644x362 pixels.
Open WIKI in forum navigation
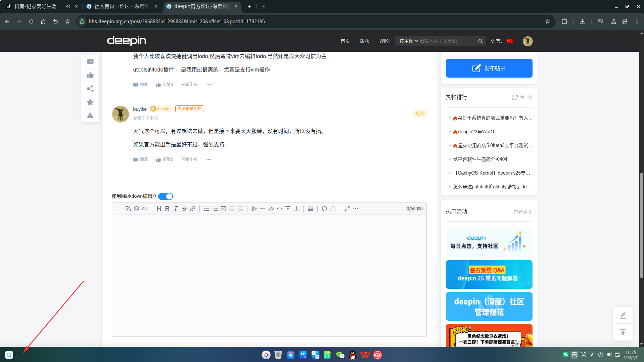pyautogui.click(x=384, y=41)
